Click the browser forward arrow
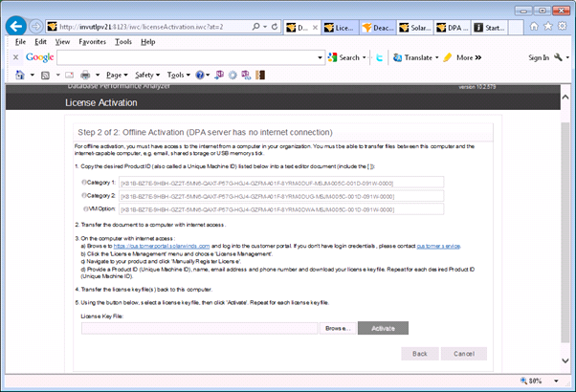Viewport: 576px width, 392px height. [x=35, y=27]
